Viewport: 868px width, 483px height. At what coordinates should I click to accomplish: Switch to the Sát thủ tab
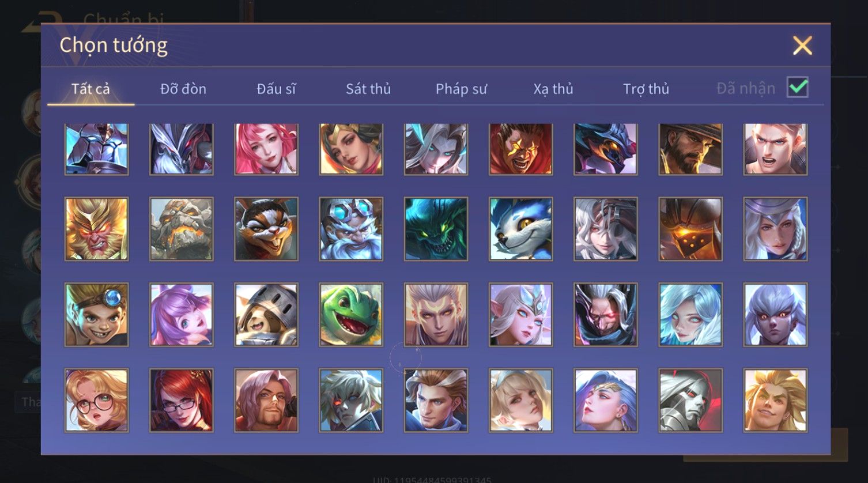[368, 89]
